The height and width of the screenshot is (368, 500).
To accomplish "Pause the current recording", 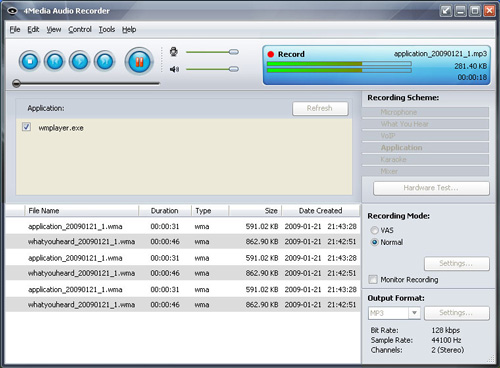I will click(x=139, y=62).
